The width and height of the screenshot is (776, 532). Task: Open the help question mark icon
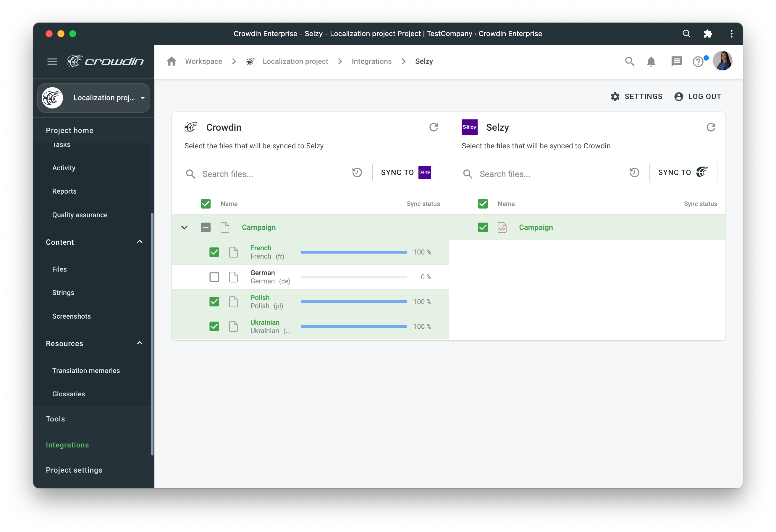pos(698,61)
